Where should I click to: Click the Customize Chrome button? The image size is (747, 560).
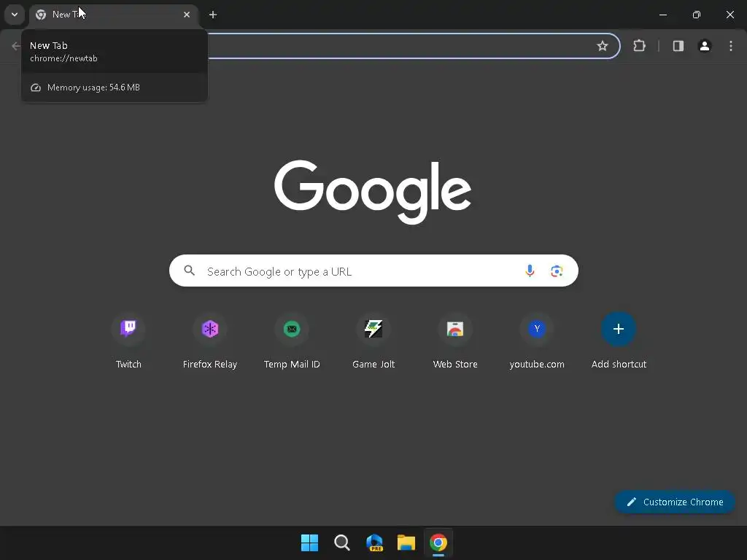[x=675, y=502]
